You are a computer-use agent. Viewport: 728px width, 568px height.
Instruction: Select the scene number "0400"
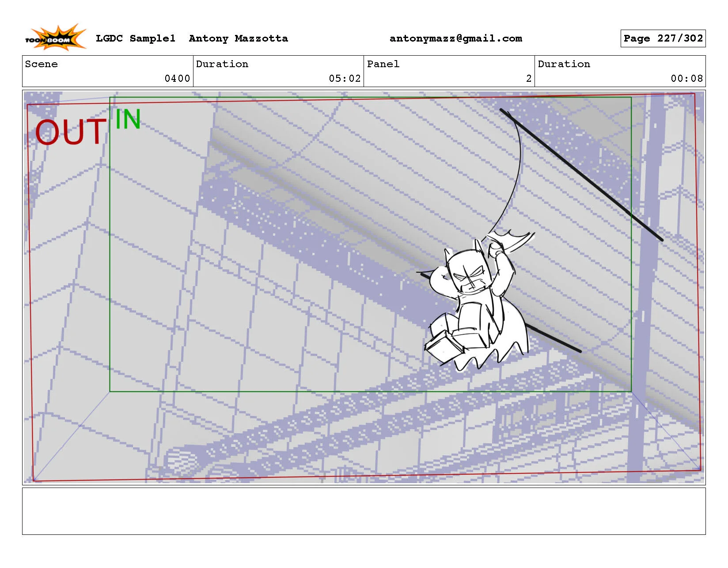(x=177, y=78)
